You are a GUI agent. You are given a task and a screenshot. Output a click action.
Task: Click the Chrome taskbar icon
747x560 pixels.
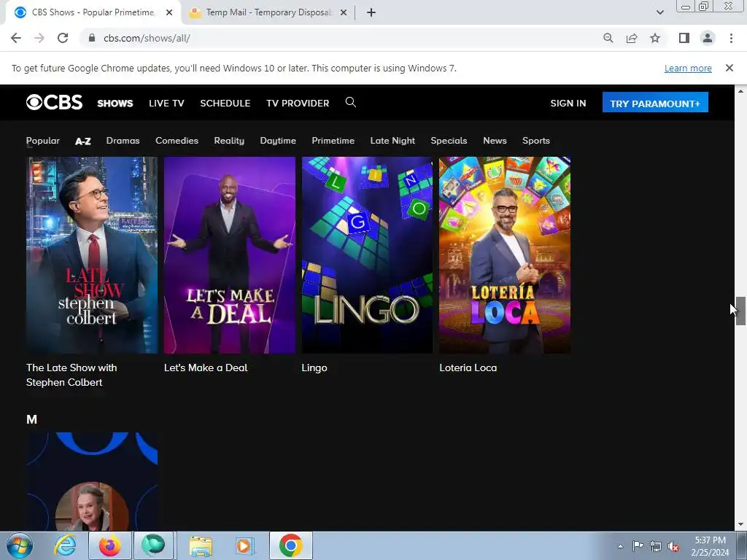click(291, 545)
